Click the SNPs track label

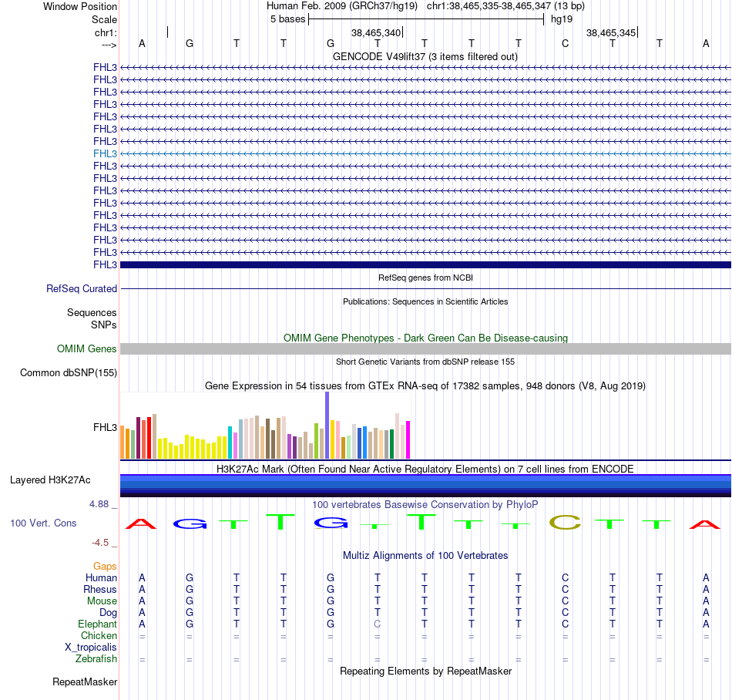[x=104, y=325]
